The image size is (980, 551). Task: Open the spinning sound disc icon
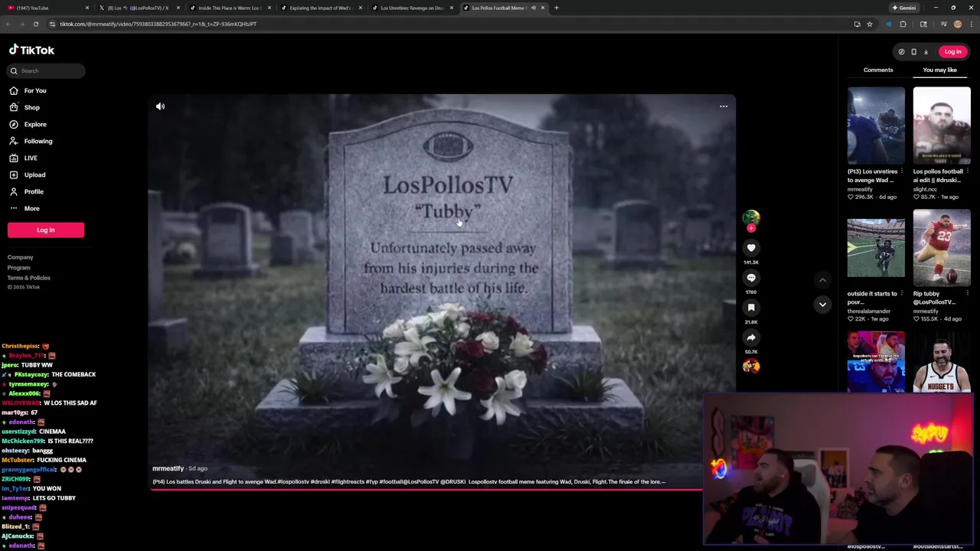pyautogui.click(x=751, y=366)
